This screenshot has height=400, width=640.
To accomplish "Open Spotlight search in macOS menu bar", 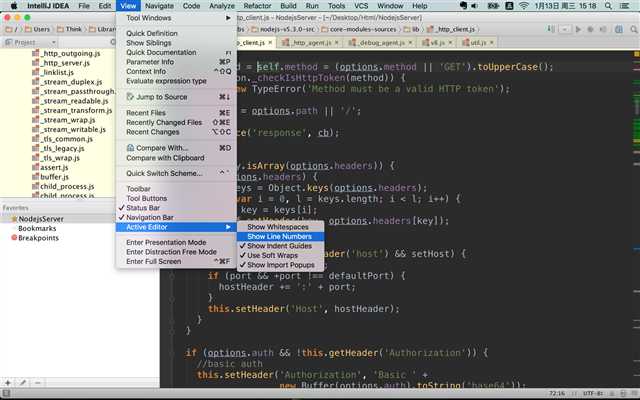I will tap(608, 6).
